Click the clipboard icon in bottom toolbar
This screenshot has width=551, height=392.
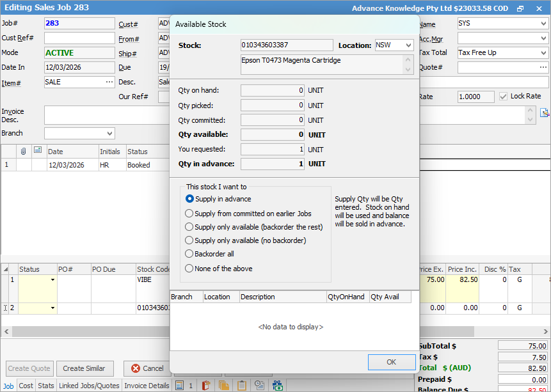pos(242,386)
